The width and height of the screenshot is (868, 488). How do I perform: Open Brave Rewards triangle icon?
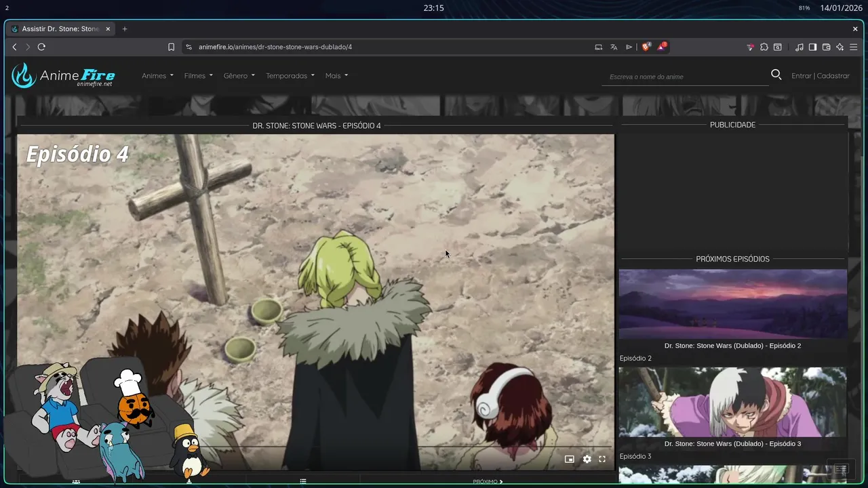661,47
